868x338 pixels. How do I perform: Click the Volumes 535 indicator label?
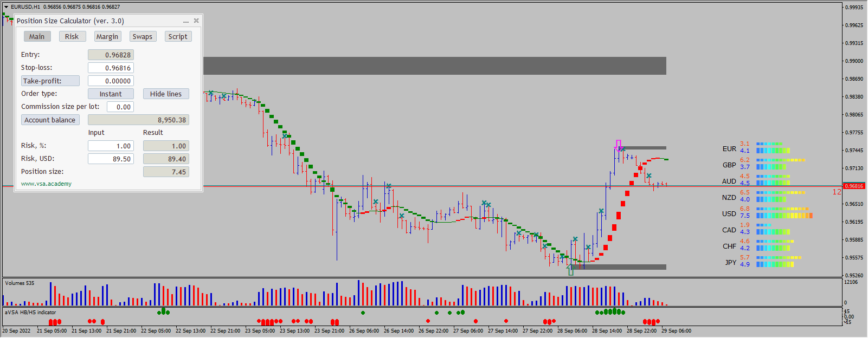point(20,283)
